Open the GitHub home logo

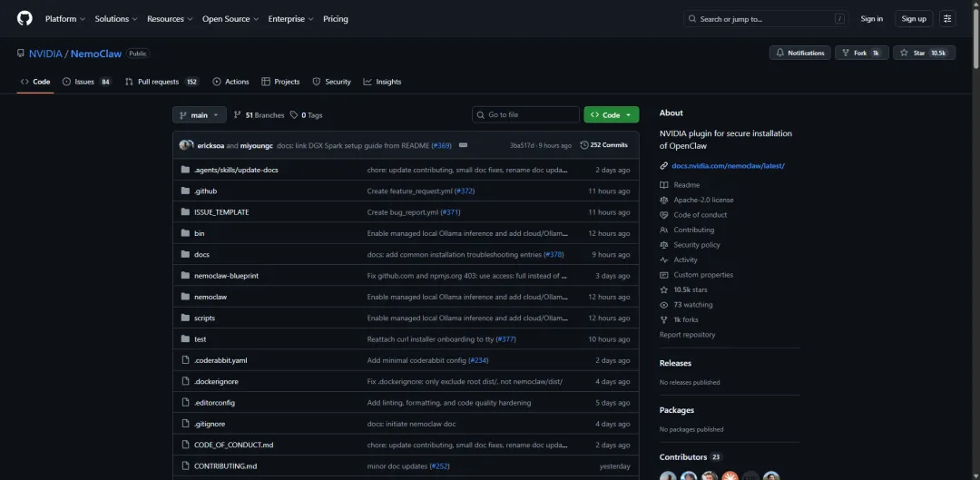coord(24,19)
